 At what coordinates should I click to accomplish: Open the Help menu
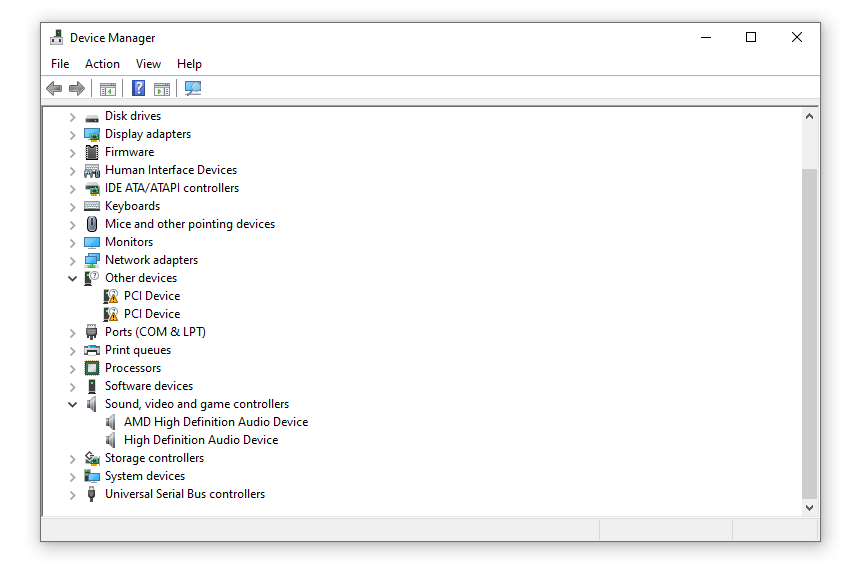189,64
